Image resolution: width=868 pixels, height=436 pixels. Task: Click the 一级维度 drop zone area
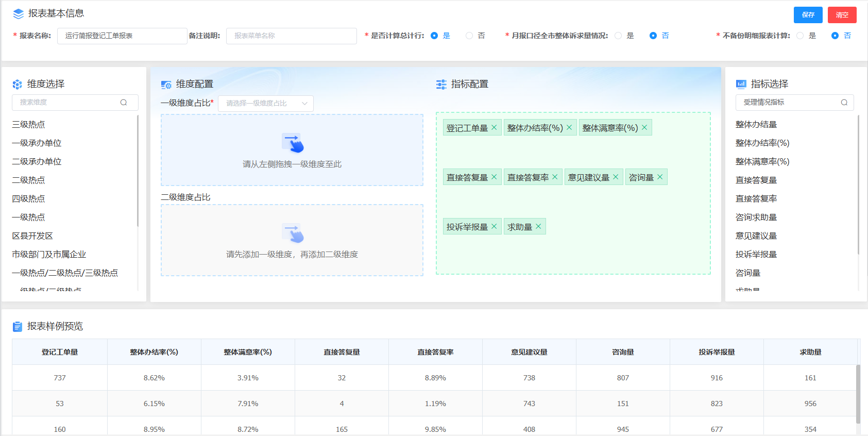pyautogui.click(x=292, y=150)
